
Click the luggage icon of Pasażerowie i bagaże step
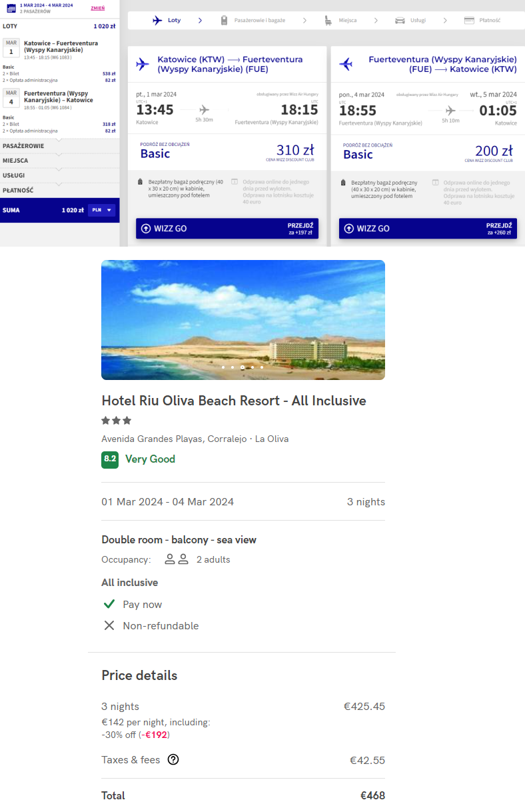click(225, 20)
